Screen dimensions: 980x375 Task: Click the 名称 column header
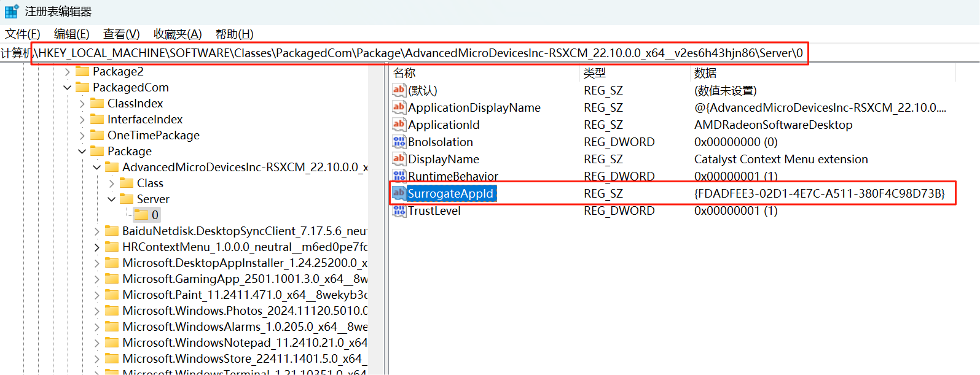coord(404,73)
